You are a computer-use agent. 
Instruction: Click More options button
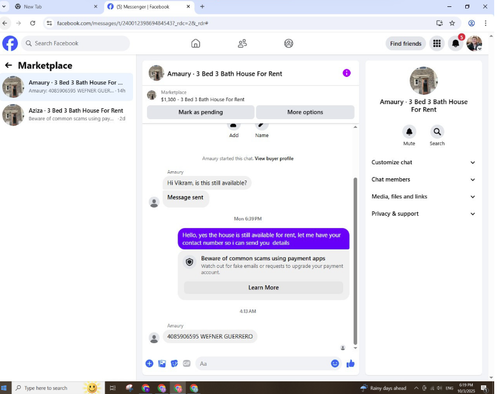tap(305, 112)
